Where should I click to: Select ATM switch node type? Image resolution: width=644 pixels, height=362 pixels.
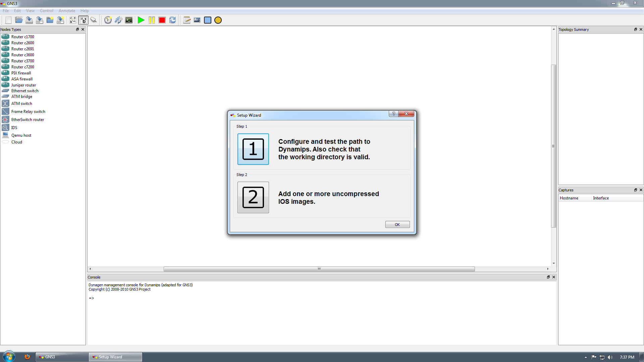pos(43,104)
